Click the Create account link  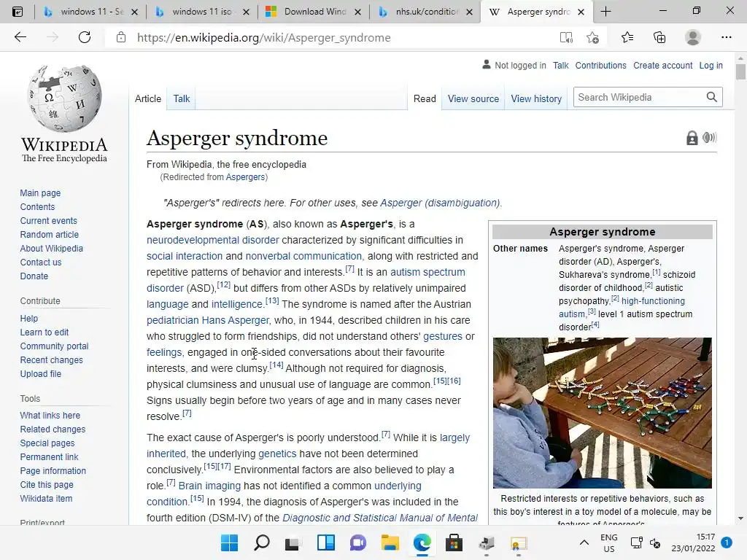662,65
